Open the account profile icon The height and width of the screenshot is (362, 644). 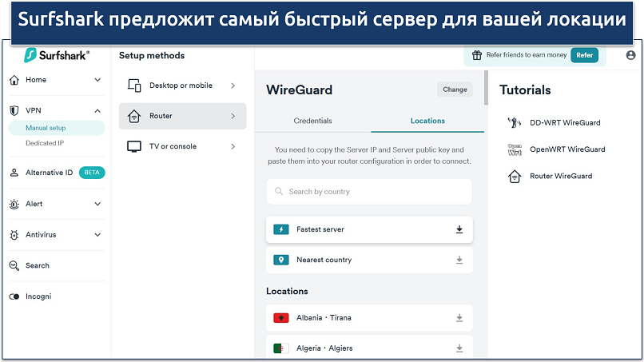point(631,55)
